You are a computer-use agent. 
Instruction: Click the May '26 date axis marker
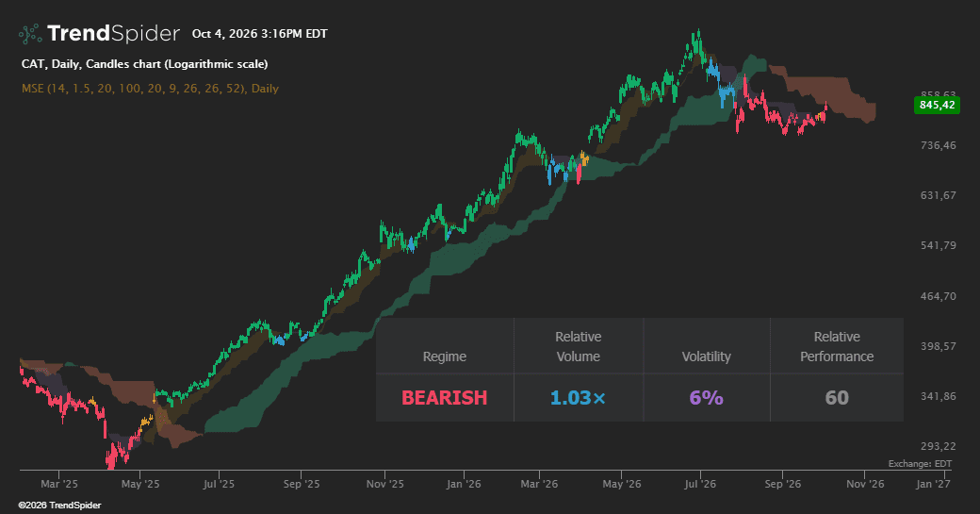click(622, 484)
